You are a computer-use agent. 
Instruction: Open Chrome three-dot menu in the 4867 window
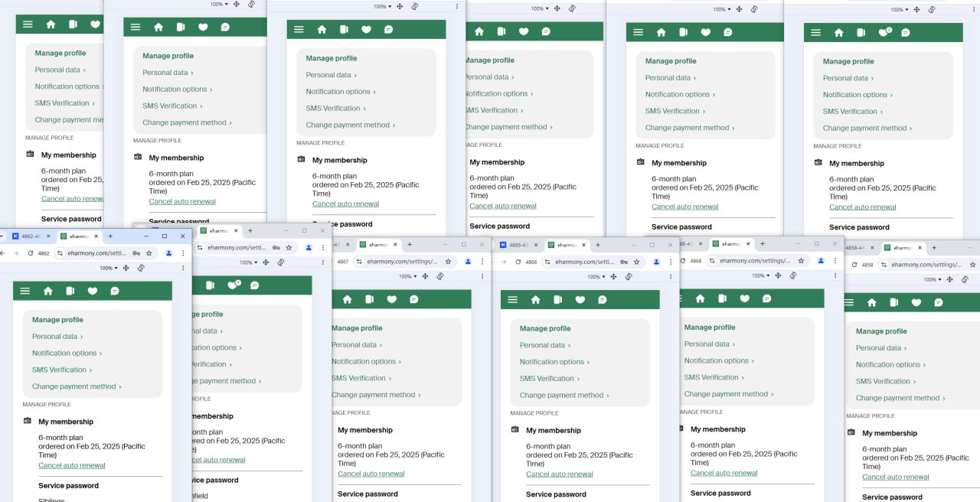click(483, 262)
